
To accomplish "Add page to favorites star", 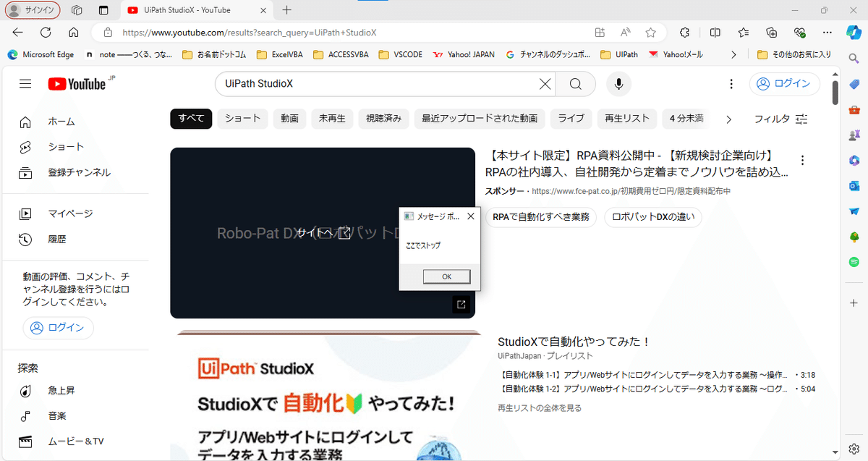I will 650,33.
